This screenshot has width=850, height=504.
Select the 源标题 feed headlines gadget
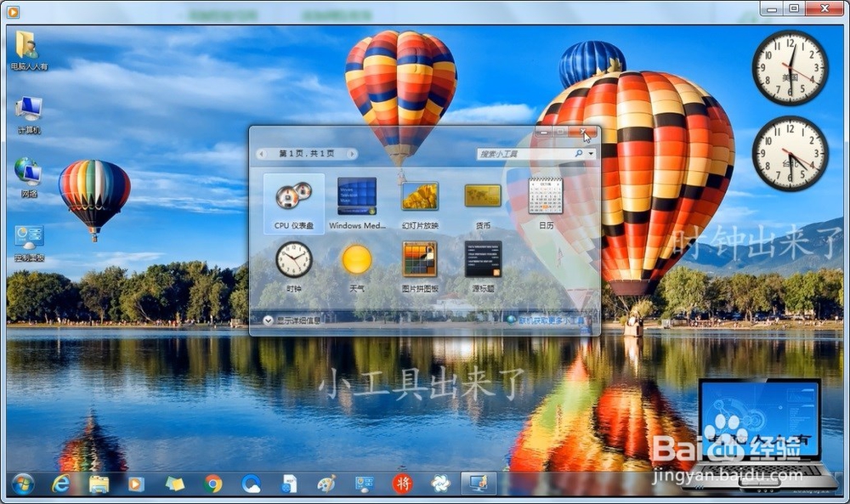point(483,267)
